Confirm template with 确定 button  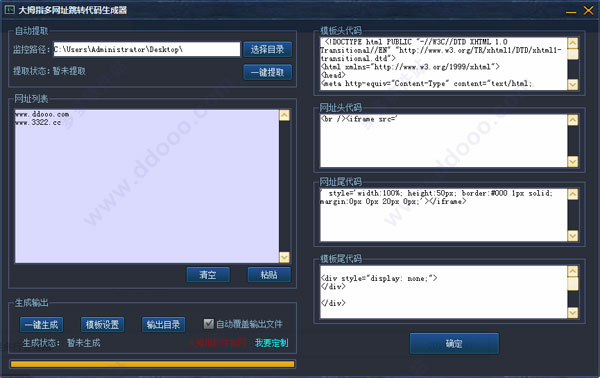tap(454, 344)
